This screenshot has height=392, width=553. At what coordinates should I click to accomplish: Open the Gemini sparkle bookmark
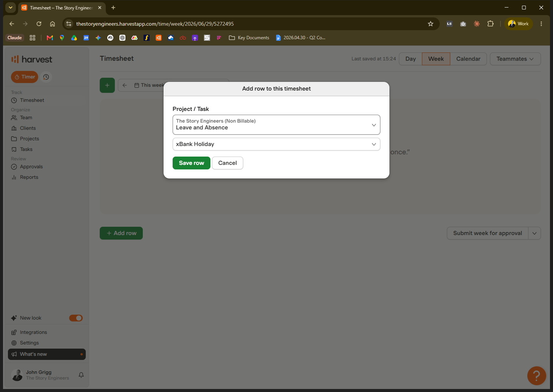click(x=98, y=38)
